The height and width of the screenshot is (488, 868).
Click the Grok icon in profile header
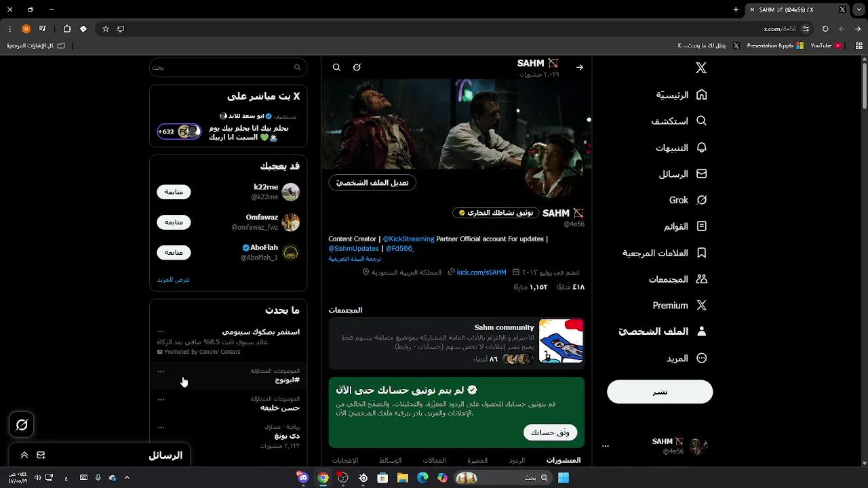pos(357,67)
